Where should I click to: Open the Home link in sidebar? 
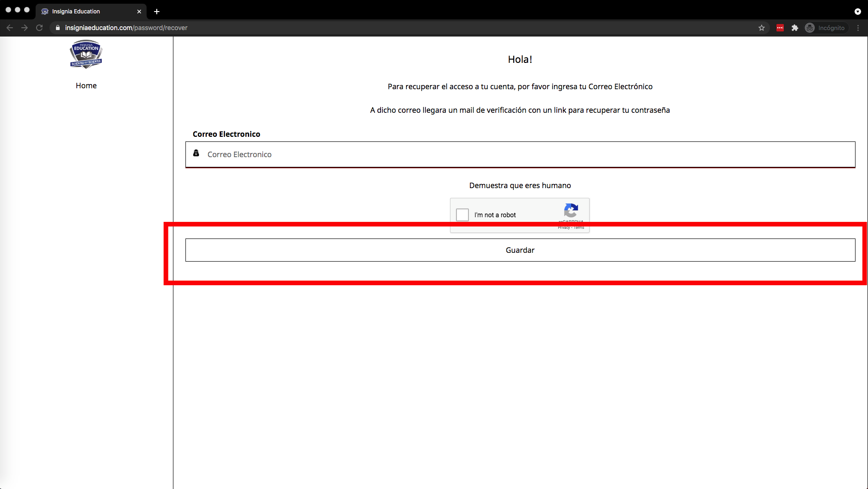(x=86, y=86)
